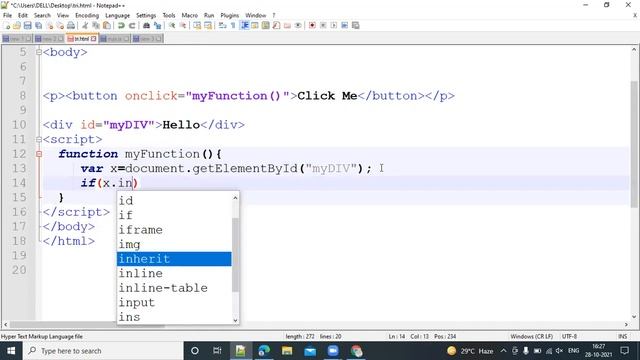Collapse the script fold marker on line 11
This screenshot has height=360, width=640.
[x=39, y=140]
